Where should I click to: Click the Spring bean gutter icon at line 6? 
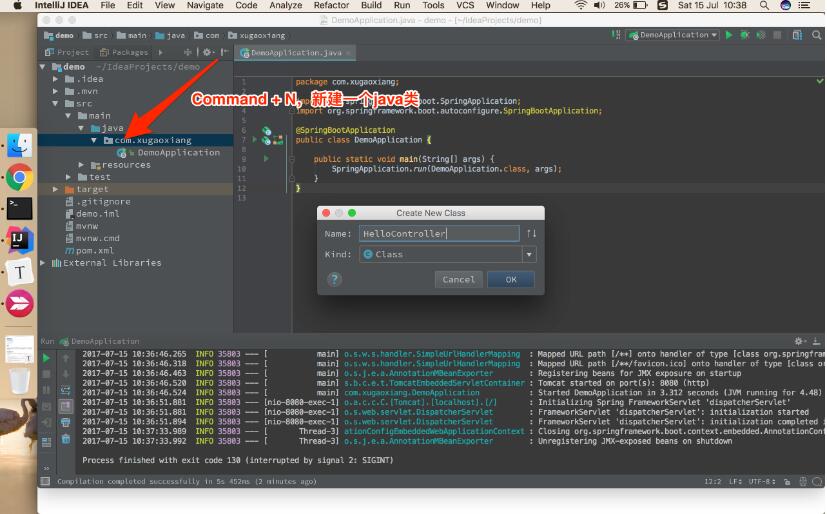pos(266,130)
